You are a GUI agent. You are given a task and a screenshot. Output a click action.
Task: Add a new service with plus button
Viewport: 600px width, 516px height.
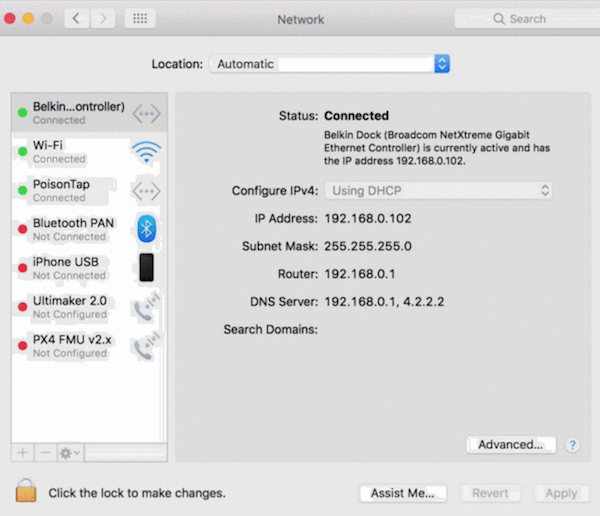[23, 453]
